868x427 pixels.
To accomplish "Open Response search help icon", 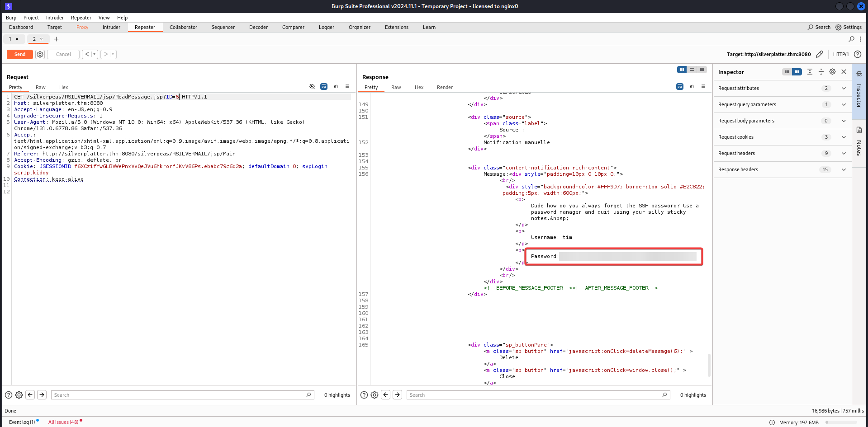I will pos(364,395).
